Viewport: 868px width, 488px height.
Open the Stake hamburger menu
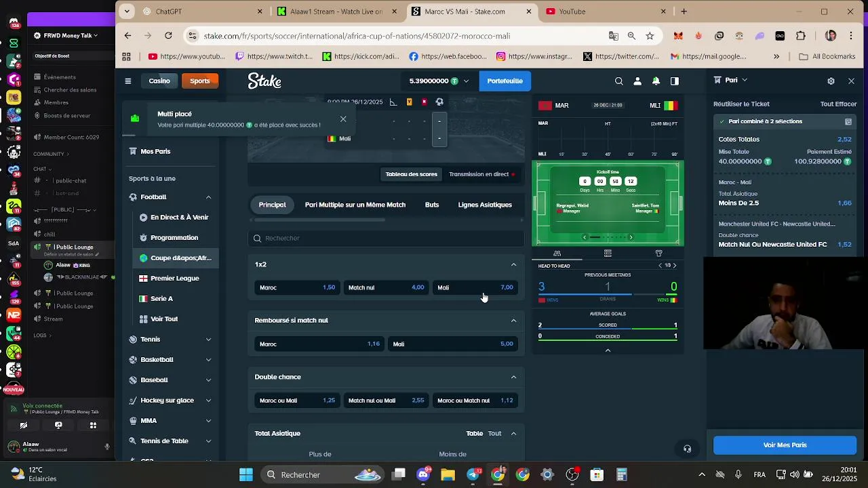tap(127, 81)
